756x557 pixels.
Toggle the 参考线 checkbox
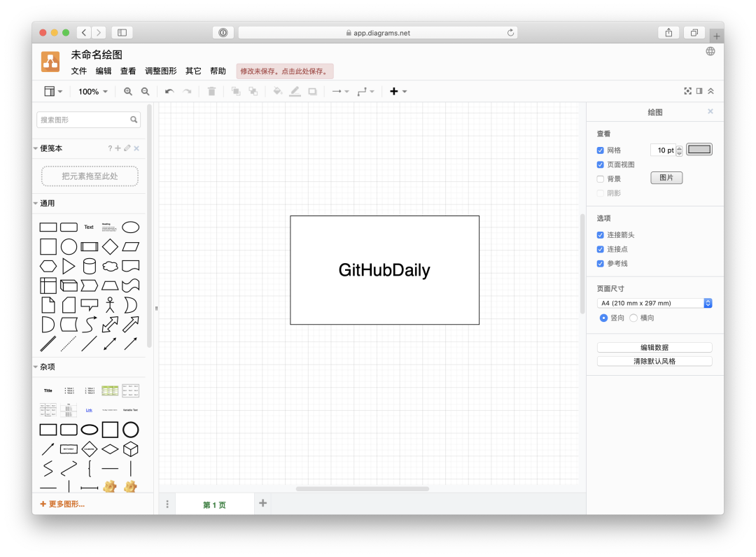[x=601, y=264]
